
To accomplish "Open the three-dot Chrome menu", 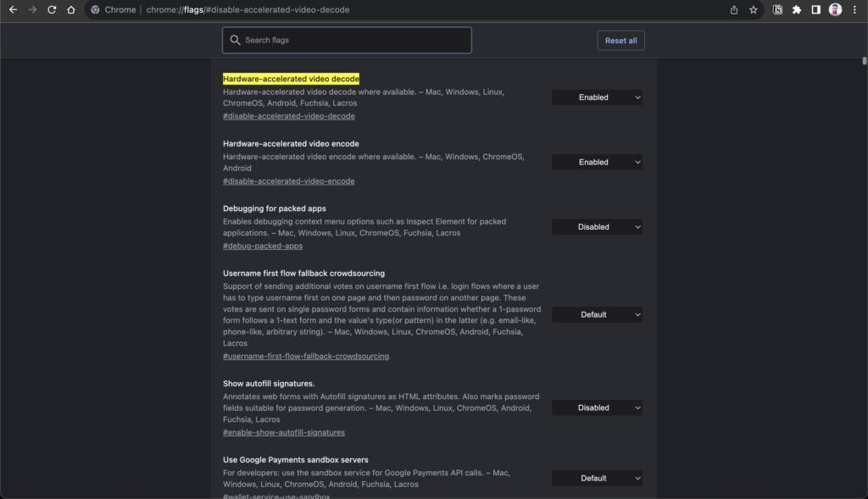I will (x=854, y=9).
